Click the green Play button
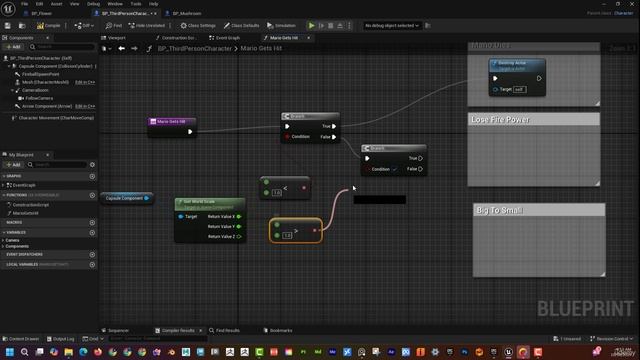Image resolution: width=640 pixels, height=360 pixels. coord(311,26)
